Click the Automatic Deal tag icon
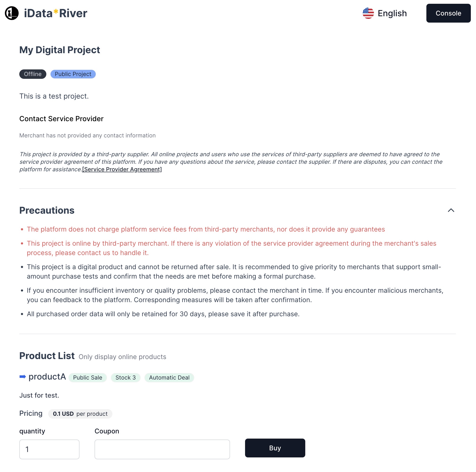Screen dimensions: 476x472 pyautogui.click(x=169, y=377)
